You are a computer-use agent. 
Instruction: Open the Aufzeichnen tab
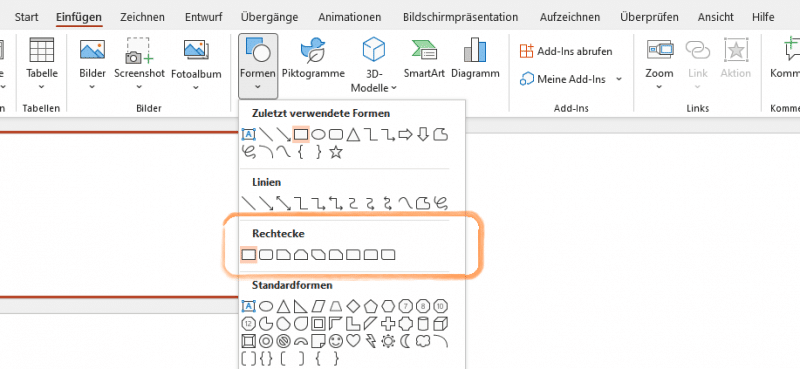tap(570, 17)
